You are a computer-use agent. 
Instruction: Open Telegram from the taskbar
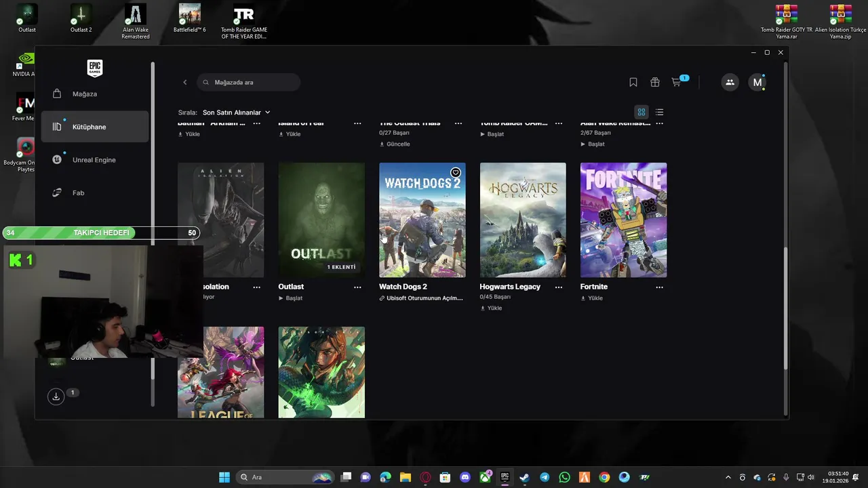tap(545, 477)
